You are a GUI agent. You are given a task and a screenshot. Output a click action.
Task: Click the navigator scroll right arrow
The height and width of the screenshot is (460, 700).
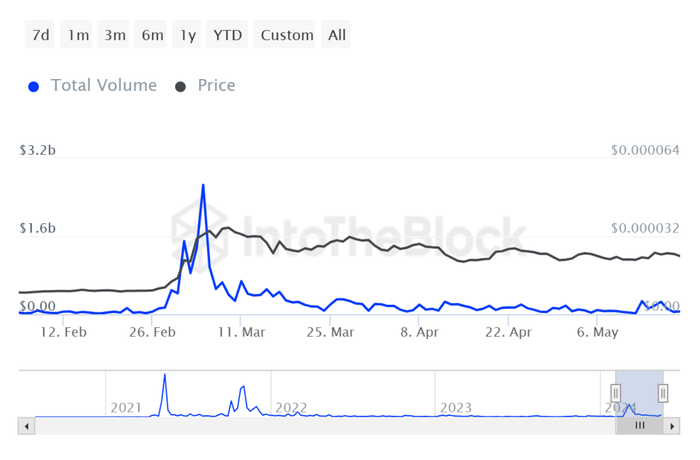(x=671, y=426)
